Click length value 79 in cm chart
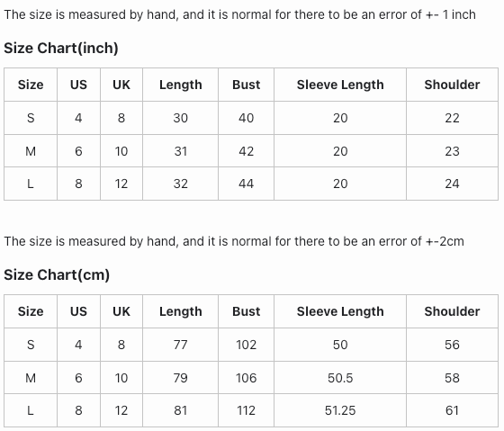504x431 pixels. point(181,378)
